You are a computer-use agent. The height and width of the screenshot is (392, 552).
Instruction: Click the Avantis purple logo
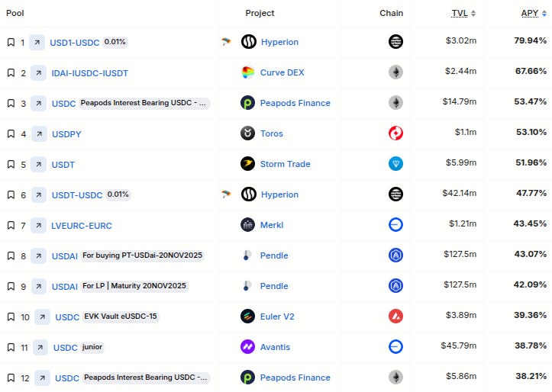[248, 347]
